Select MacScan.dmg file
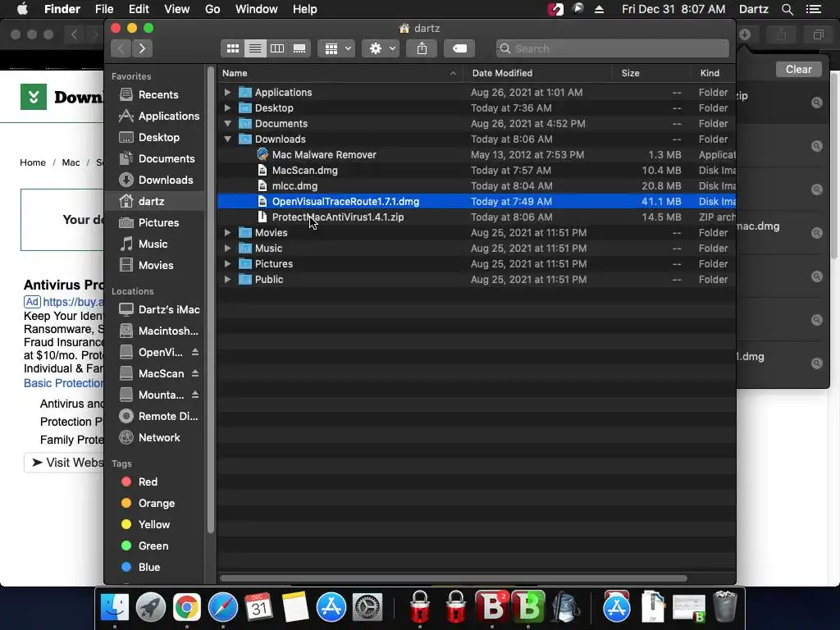The width and height of the screenshot is (840, 630). pos(477,171)
